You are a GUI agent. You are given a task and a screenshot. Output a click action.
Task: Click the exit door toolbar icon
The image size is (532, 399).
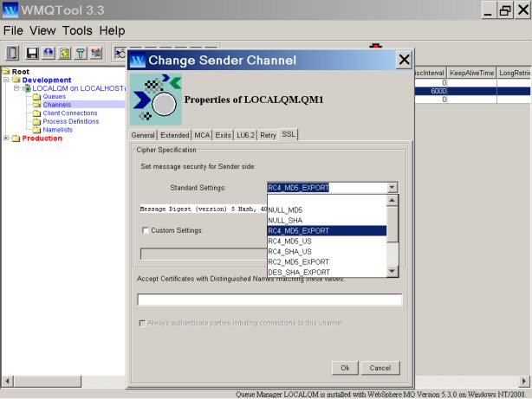(x=12, y=53)
